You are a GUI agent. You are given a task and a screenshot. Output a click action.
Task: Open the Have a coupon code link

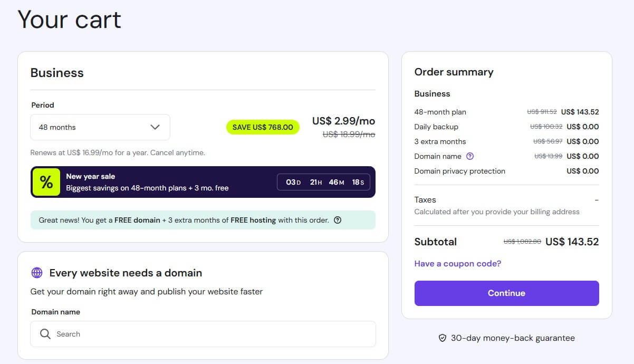[457, 263]
